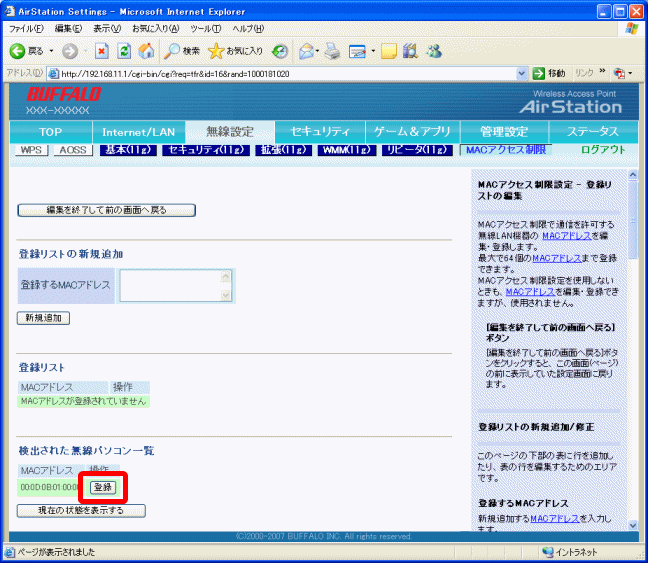Click the Stop loading icon
Screen dimensions: 648x563
coord(102,51)
